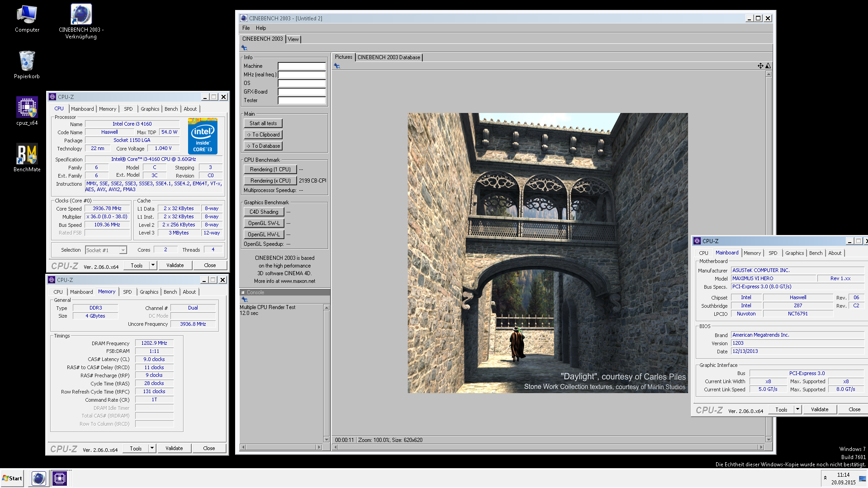Click the MHz (real freq.) input field

(x=302, y=75)
